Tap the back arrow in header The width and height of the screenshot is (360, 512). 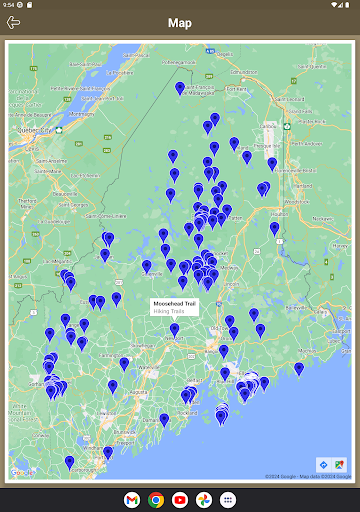point(13,23)
